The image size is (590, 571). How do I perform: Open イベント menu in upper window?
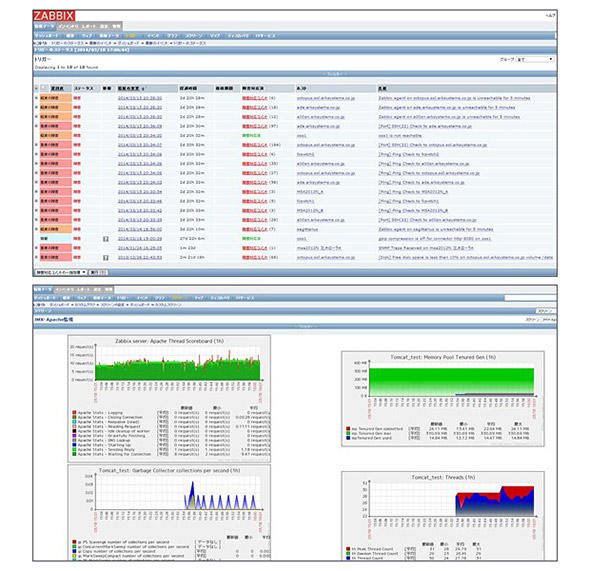tap(153, 36)
